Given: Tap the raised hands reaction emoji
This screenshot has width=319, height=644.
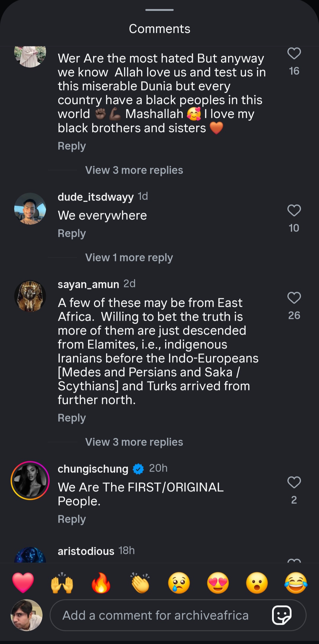Looking at the screenshot, I should [x=62, y=583].
